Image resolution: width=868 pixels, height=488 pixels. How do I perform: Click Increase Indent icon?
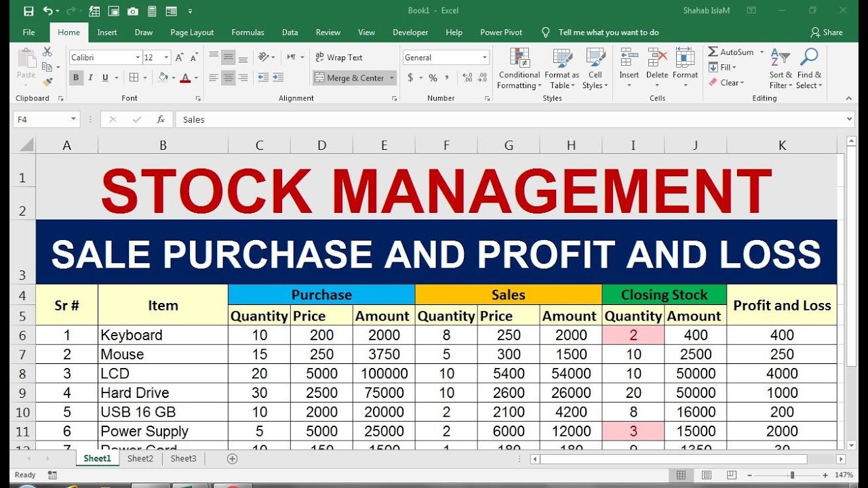(278, 78)
